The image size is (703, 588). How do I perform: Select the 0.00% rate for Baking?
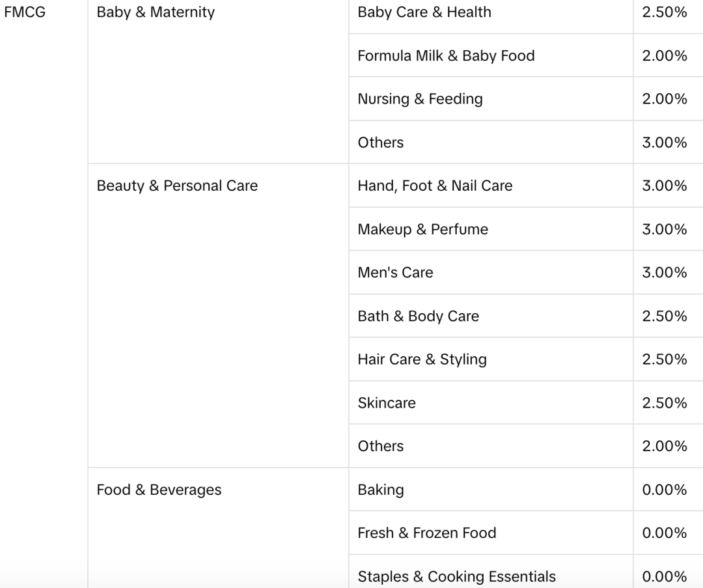pyautogui.click(x=664, y=490)
